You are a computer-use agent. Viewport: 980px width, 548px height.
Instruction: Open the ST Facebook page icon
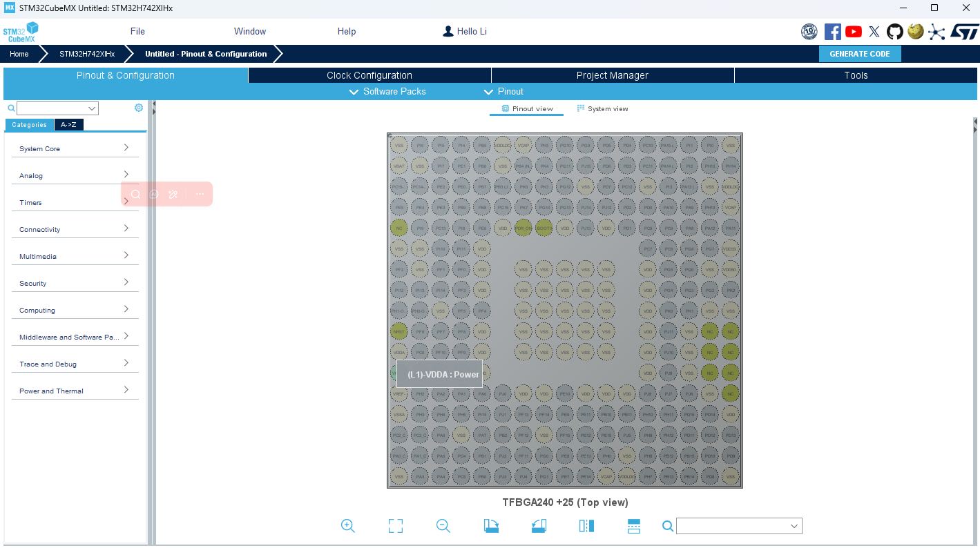(x=833, y=32)
